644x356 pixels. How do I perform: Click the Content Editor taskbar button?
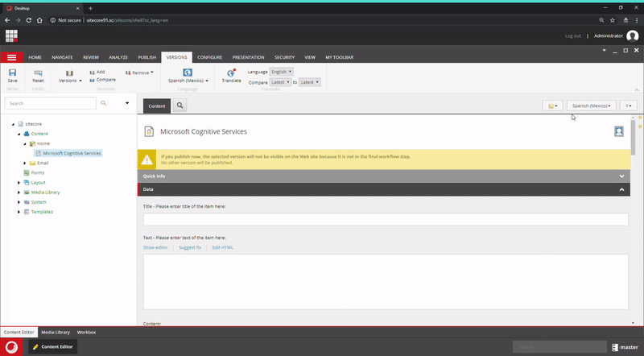52,346
